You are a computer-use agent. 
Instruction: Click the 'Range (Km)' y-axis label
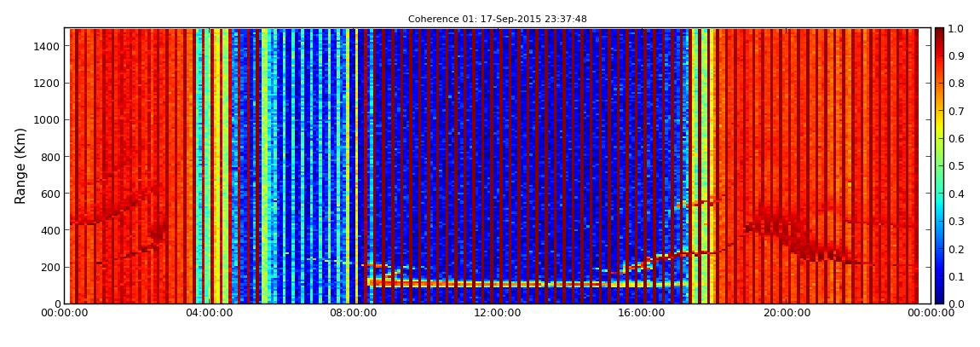[x=20, y=166]
